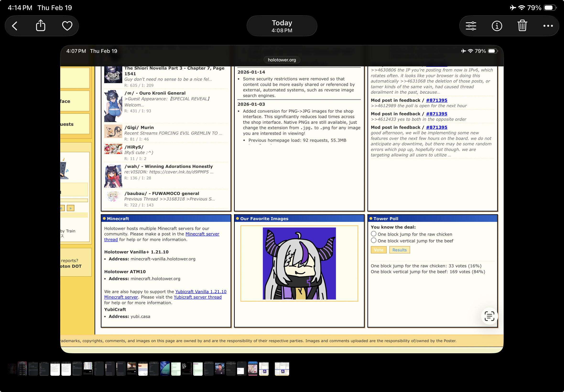Screen dimensions: 564x392
Task: Tap the holotower.org address bar
Action: (282, 60)
